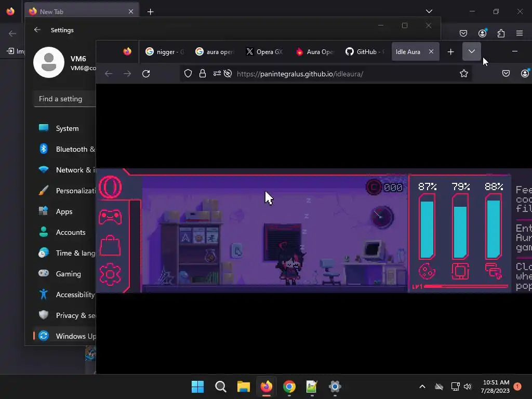The height and width of the screenshot is (399, 532).
Task: Open extensions icon in back Firefox window
Action: pos(501,33)
